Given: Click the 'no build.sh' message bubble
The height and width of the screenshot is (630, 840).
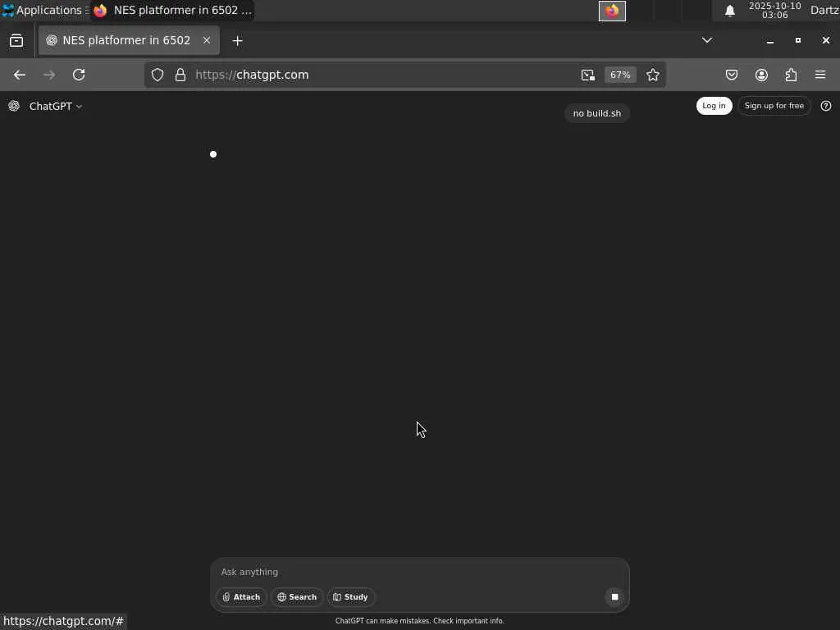Looking at the screenshot, I should pos(597,113).
